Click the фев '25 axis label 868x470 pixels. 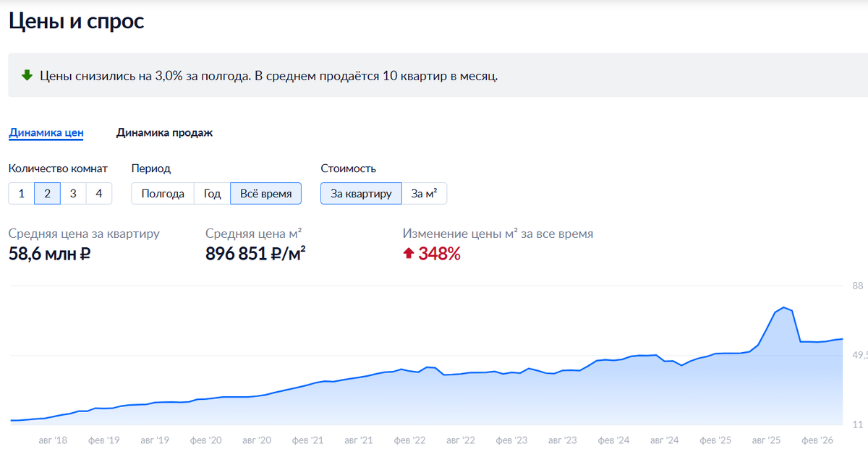click(716, 440)
